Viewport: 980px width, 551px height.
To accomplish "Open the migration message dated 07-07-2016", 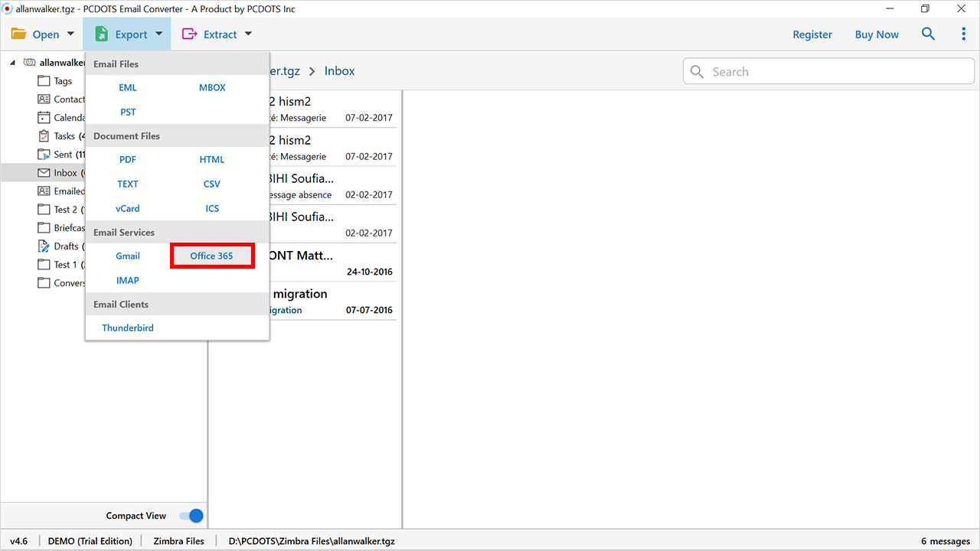I will pyautogui.click(x=333, y=301).
